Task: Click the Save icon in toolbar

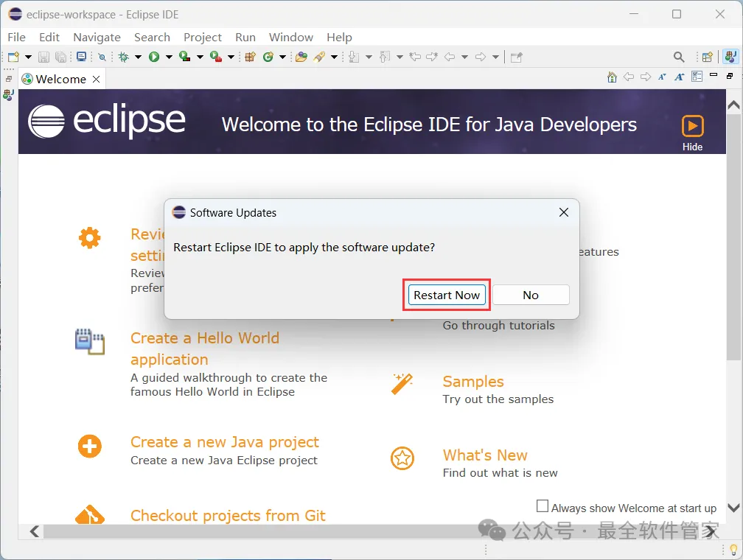Action: (43, 57)
